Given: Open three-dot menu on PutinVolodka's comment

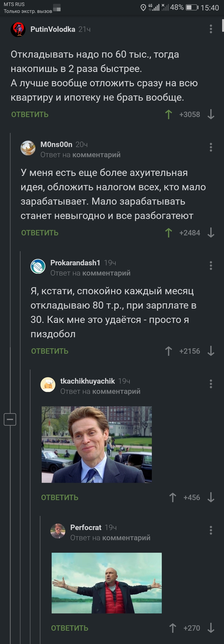Looking at the screenshot, I should (x=211, y=29).
